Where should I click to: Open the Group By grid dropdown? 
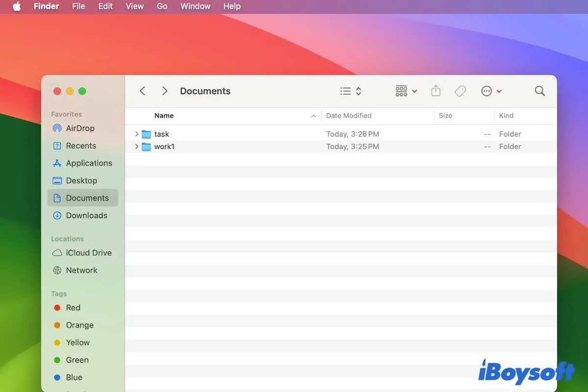[406, 91]
